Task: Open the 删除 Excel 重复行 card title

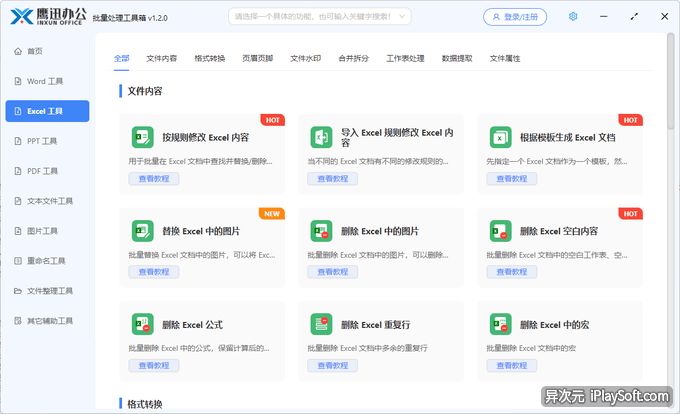Action: coord(376,325)
